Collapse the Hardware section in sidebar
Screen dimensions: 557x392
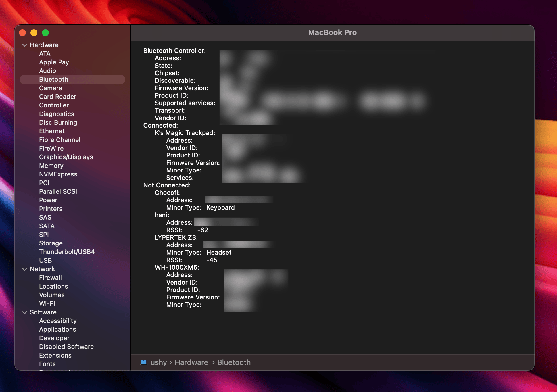click(25, 45)
